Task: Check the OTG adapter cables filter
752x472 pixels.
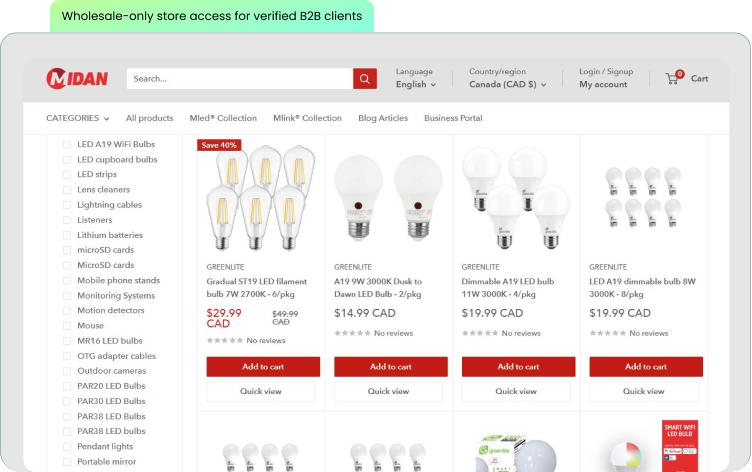Action: (x=67, y=356)
